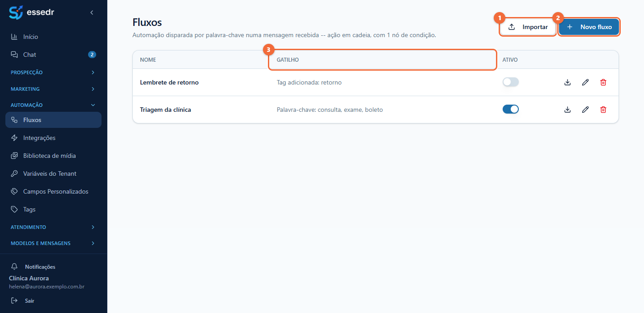Edit Lembrete de retorno with pencil icon

(x=585, y=82)
